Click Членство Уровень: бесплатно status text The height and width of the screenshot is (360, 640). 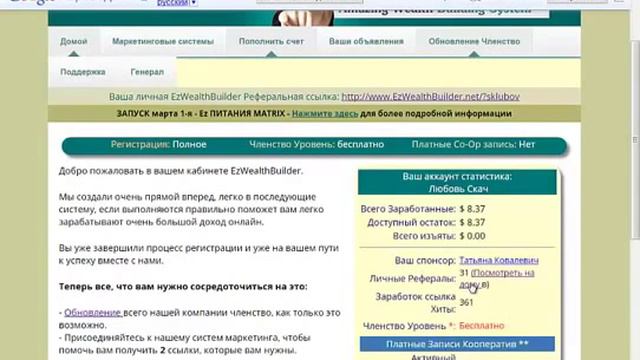pos(316,144)
